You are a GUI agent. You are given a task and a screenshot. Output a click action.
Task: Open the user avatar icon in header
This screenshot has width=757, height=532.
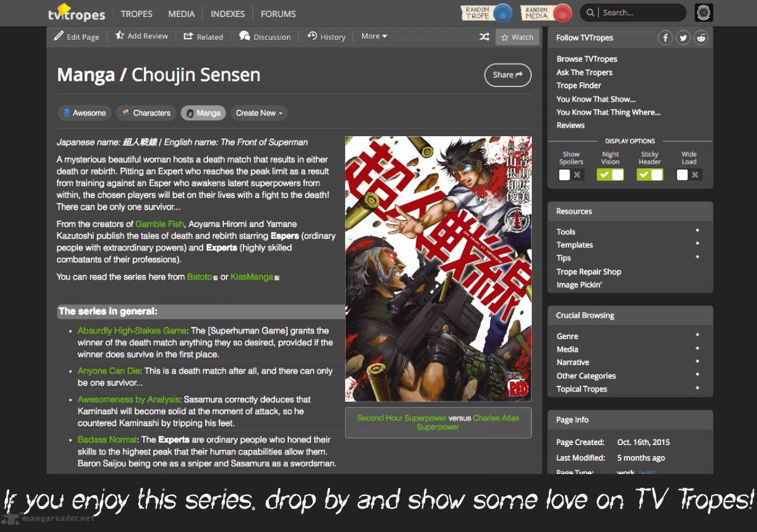point(703,13)
